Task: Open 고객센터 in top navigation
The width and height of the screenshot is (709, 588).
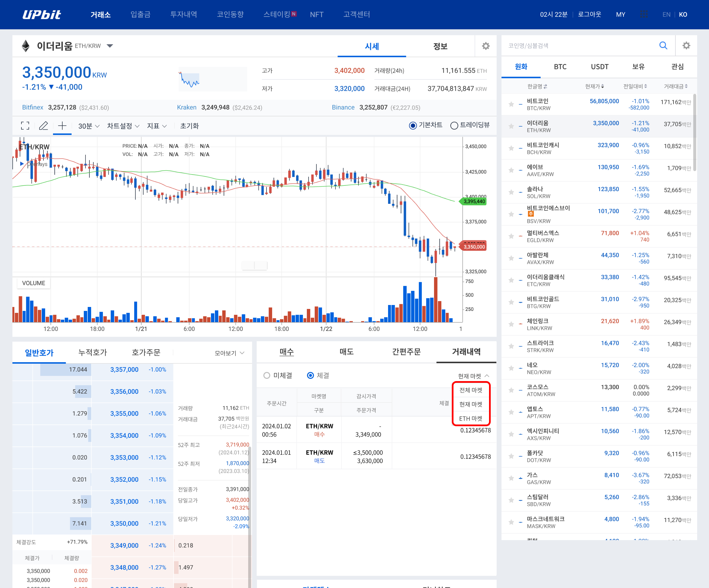Action: tap(356, 14)
